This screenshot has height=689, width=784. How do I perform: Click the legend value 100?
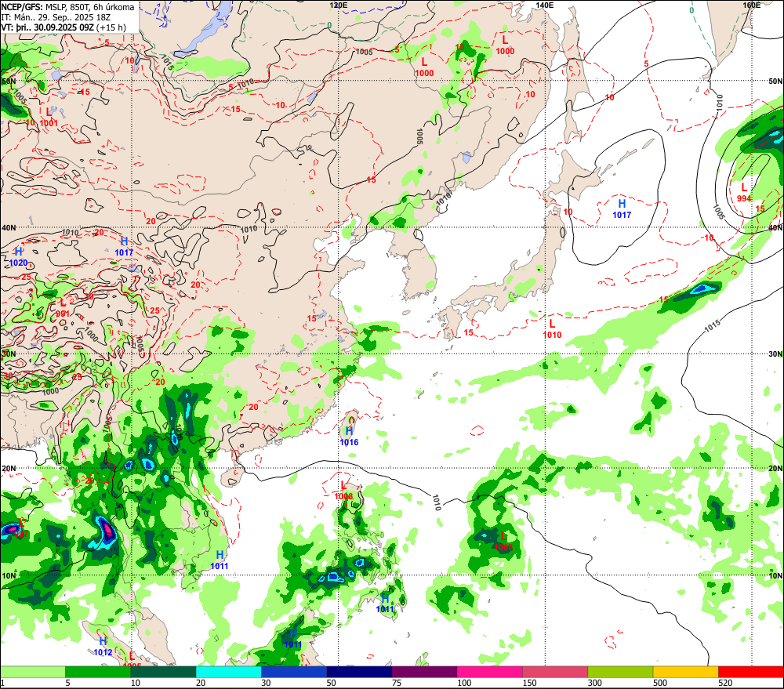[x=464, y=683]
